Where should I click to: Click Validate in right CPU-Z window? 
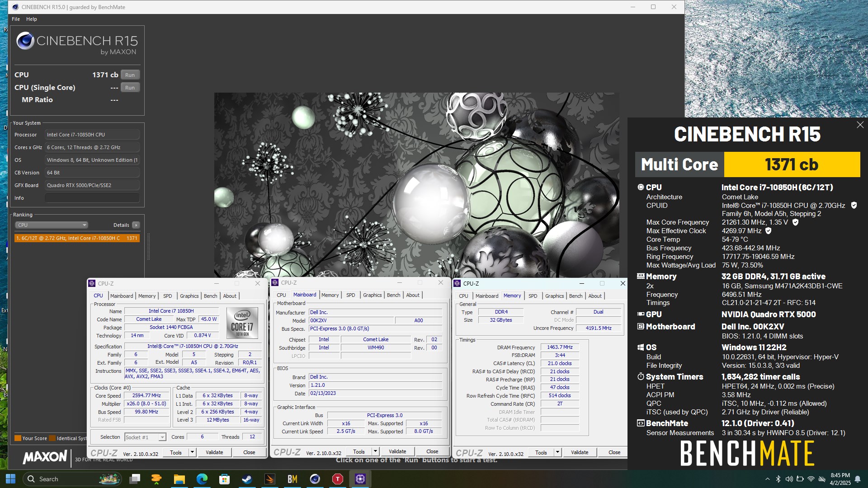point(580,453)
